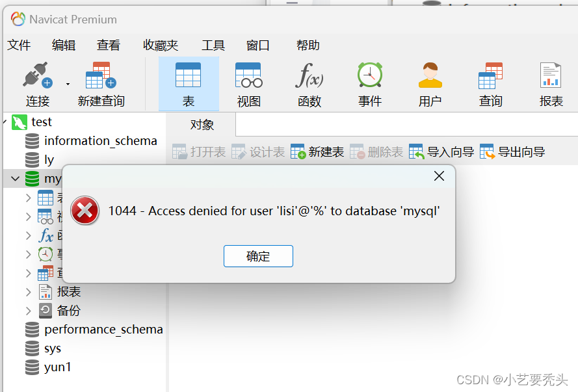Select the Table (表) toolbar icon

189,75
